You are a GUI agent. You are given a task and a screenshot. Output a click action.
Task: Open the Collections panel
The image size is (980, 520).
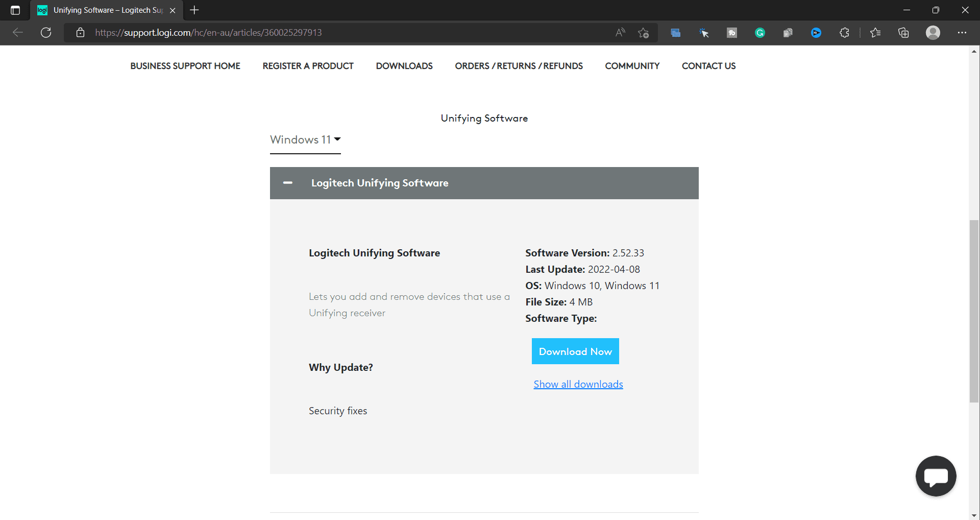(903, 33)
